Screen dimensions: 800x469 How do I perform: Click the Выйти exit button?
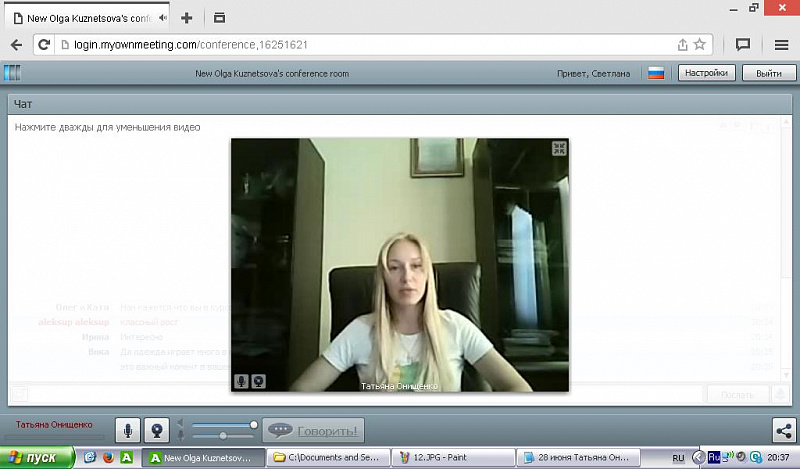tap(768, 73)
